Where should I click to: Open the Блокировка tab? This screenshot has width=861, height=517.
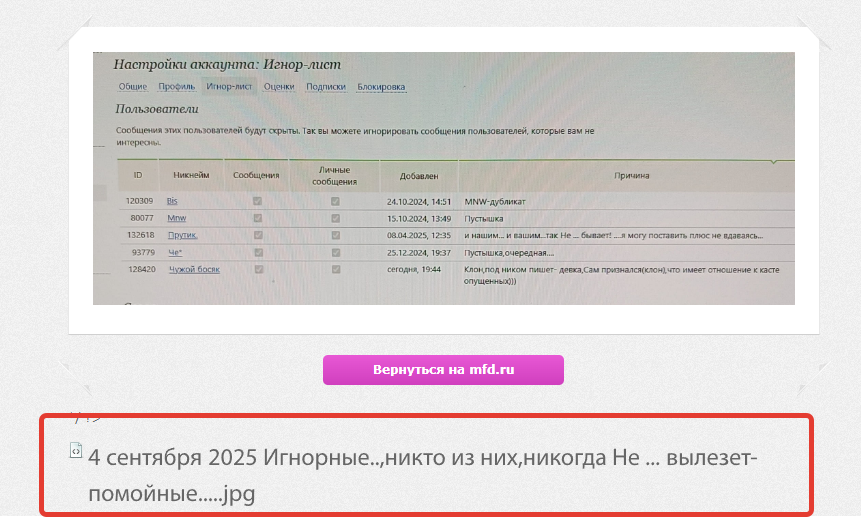click(381, 87)
